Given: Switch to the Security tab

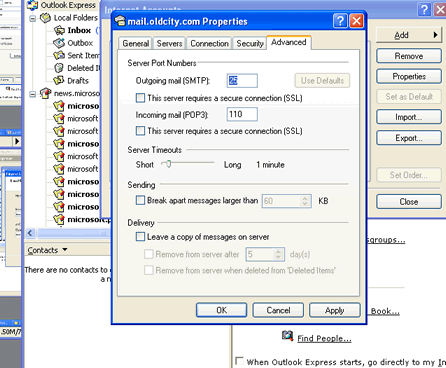Looking at the screenshot, I should tap(250, 43).
